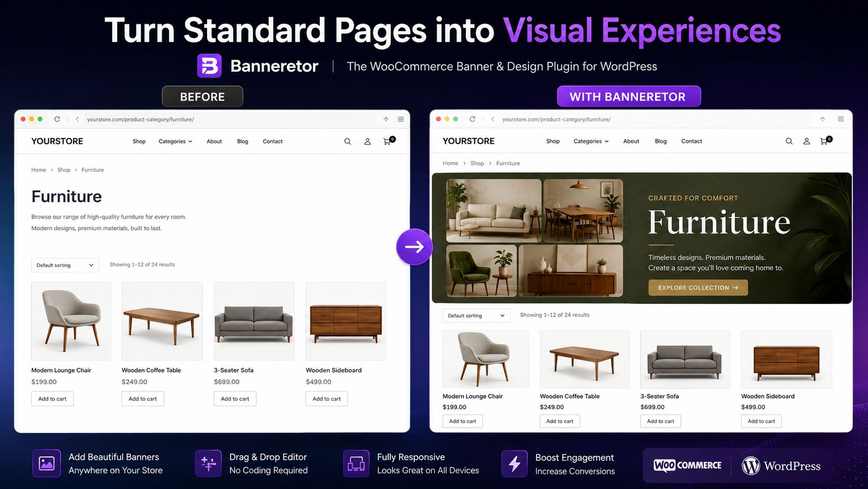Open Wooden Sideboard image in the With Banneretor window

[x=786, y=360]
